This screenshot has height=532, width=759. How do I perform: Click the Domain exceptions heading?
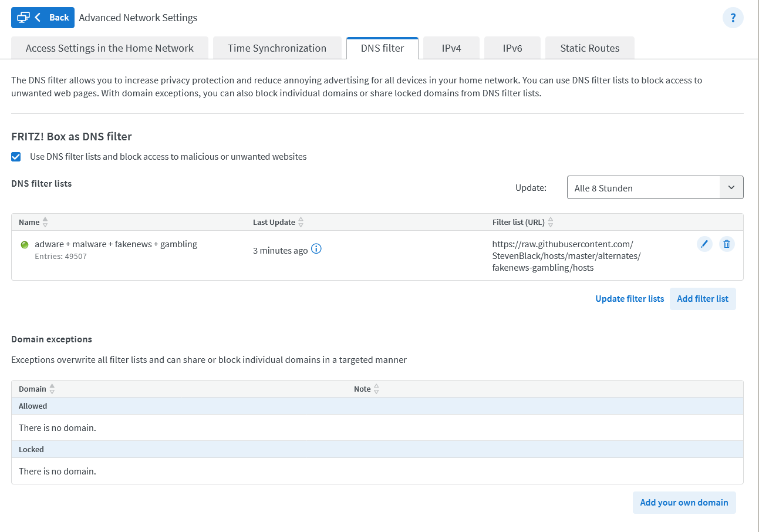pos(52,339)
